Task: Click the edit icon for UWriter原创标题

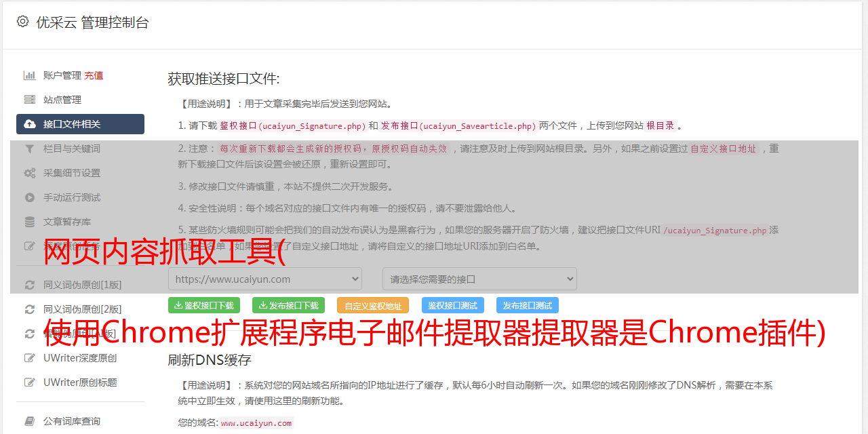Action: click(x=30, y=382)
